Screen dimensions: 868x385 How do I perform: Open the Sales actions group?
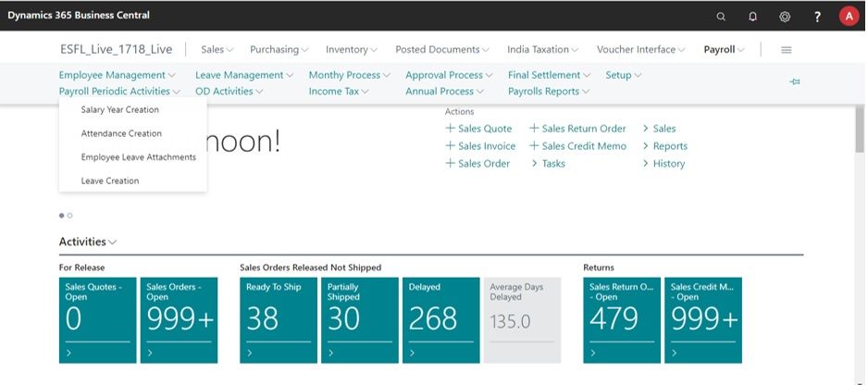(659, 129)
